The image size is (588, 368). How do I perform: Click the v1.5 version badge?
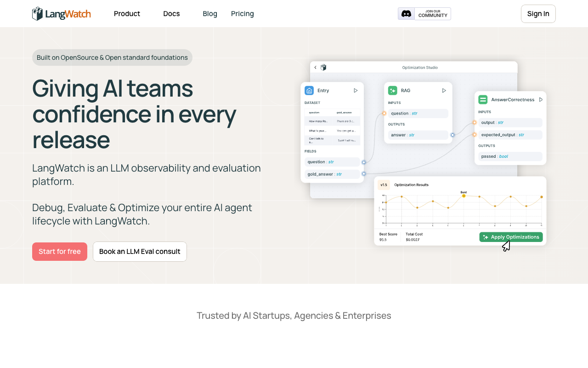click(384, 184)
